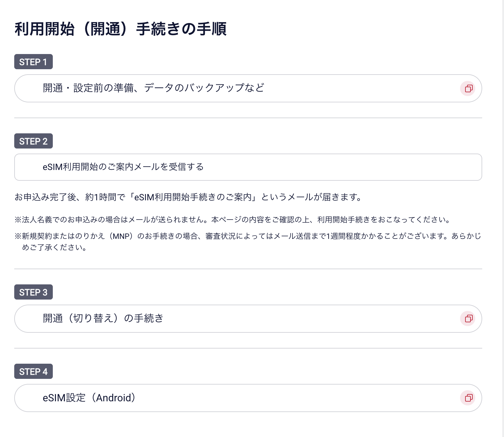
Task: Select the eSIM利用開始のご案内メールを受信する box
Action: tap(248, 167)
